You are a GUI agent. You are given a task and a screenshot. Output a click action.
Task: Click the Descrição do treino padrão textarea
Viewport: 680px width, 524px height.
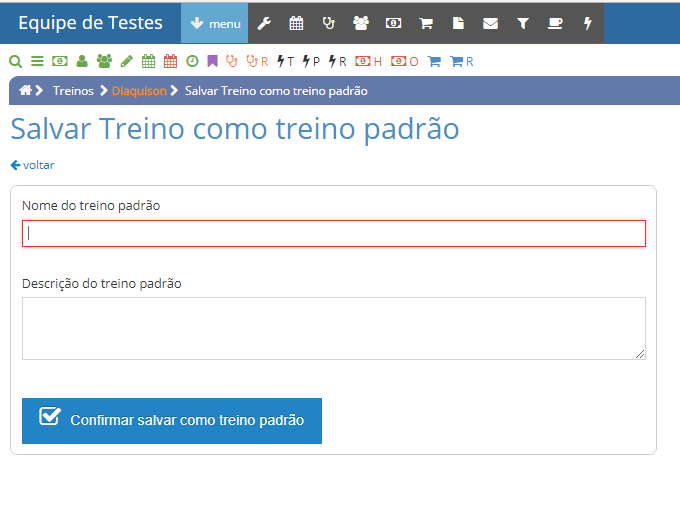pyautogui.click(x=334, y=328)
